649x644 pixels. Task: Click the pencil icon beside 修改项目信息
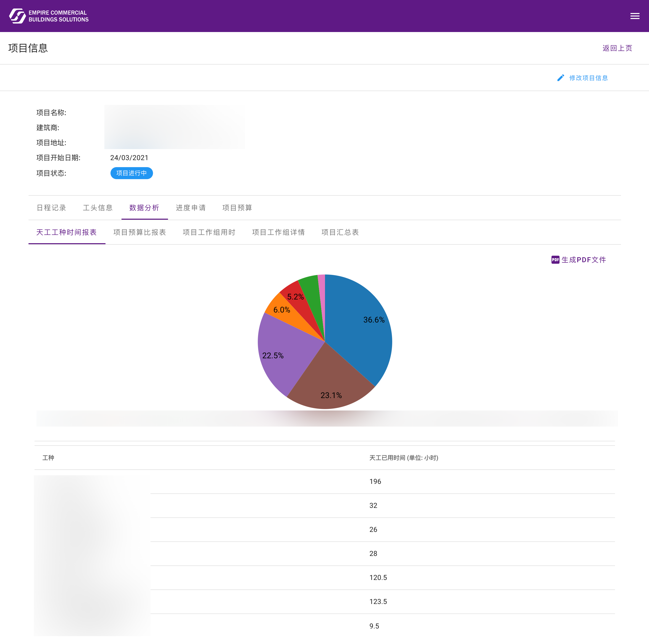[x=560, y=78]
